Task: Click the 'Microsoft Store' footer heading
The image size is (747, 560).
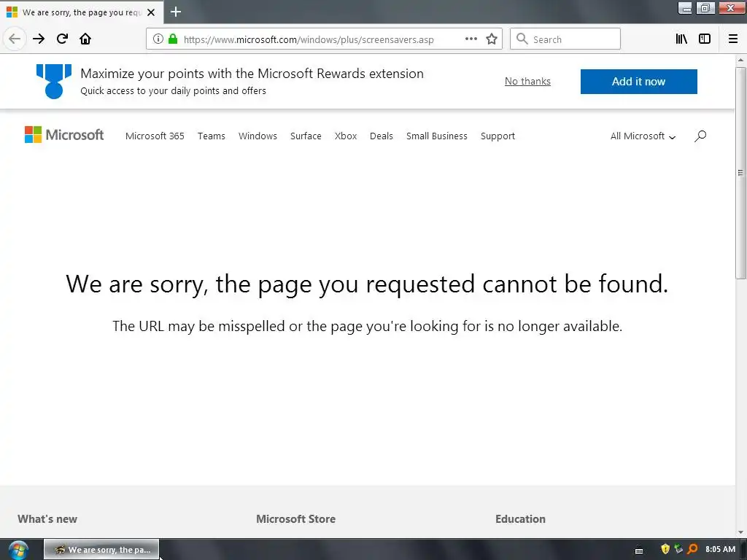Action: [x=296, y=519]
